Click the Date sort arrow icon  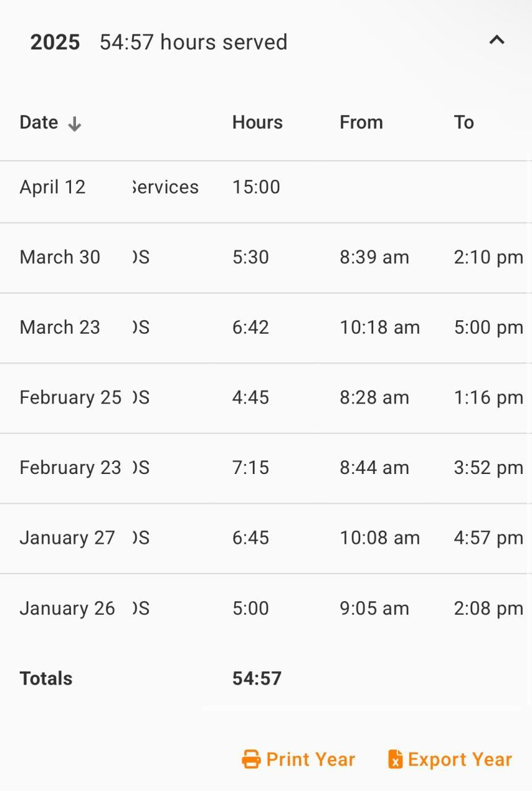[75, 124]
